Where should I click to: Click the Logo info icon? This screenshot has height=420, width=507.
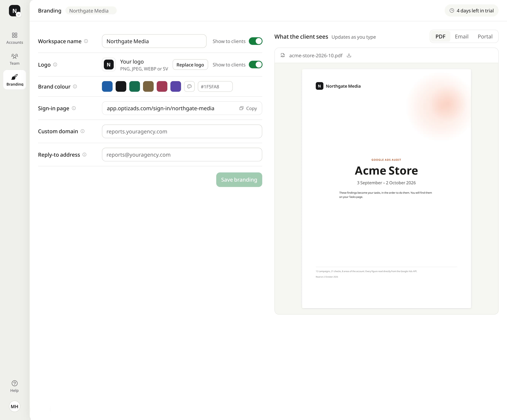55,64
